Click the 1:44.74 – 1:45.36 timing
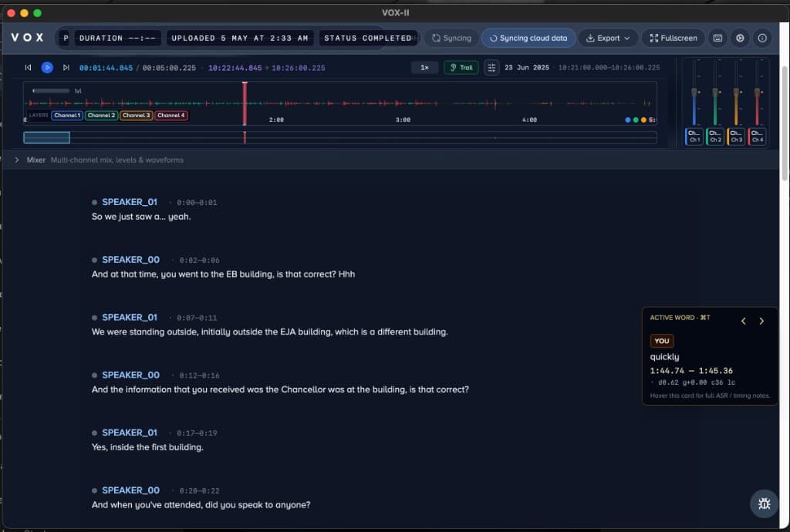This screenshot has height=532, width=790. tap(691, 371)
